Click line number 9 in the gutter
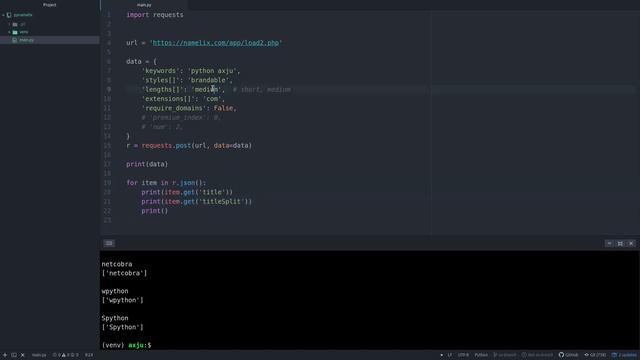Image resolution: width=640 pixels, height=360 pixels. pos(109,89)
